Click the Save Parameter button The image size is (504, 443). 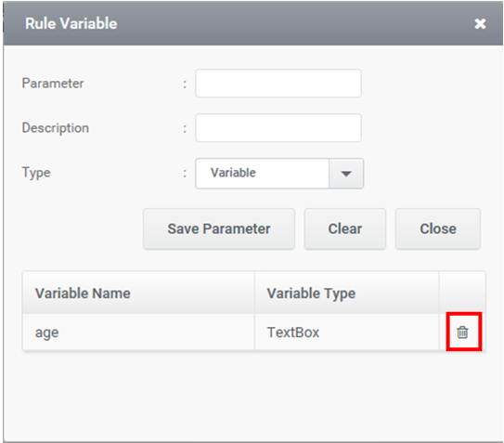(x=219, y=228)
